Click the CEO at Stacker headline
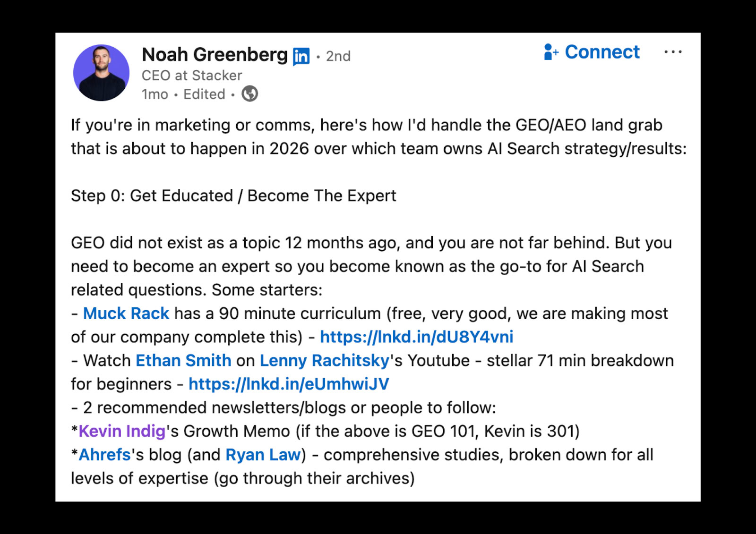 pos(192,76)
